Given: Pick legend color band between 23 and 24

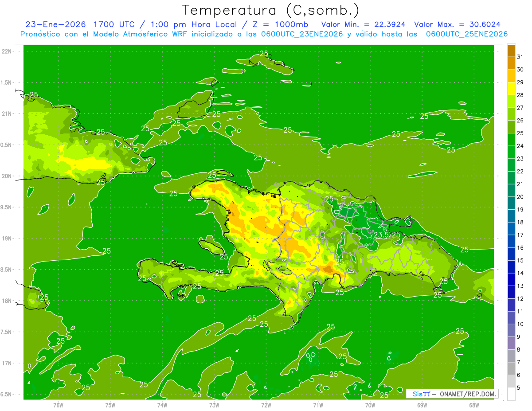Looking at the screenshot, I should click(511, 153).
